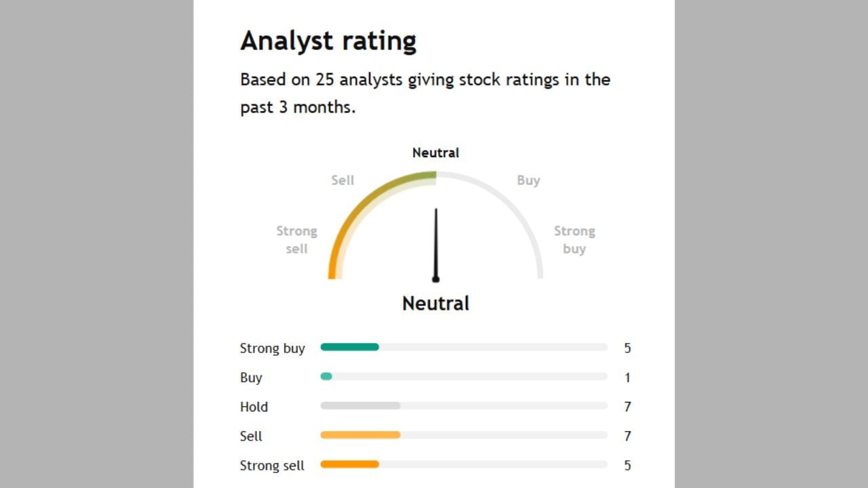
Task: Click small Neutral label atop gauge
Action: (x=435, y=152)
